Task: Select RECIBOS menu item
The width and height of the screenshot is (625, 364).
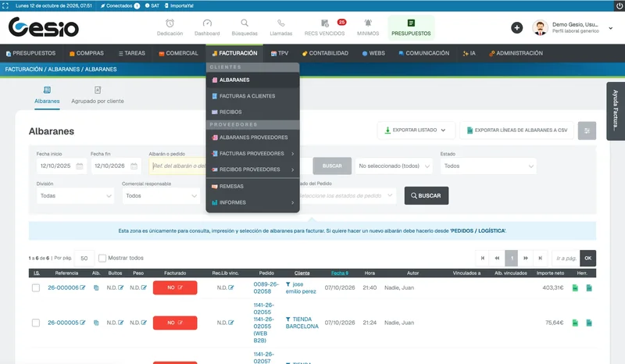Action: click(252, 112)
